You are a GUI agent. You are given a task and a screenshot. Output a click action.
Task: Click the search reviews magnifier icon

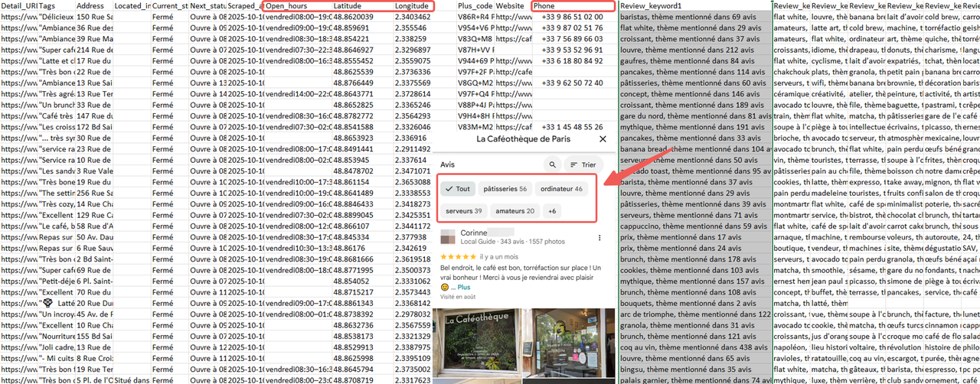coord(552,164)
